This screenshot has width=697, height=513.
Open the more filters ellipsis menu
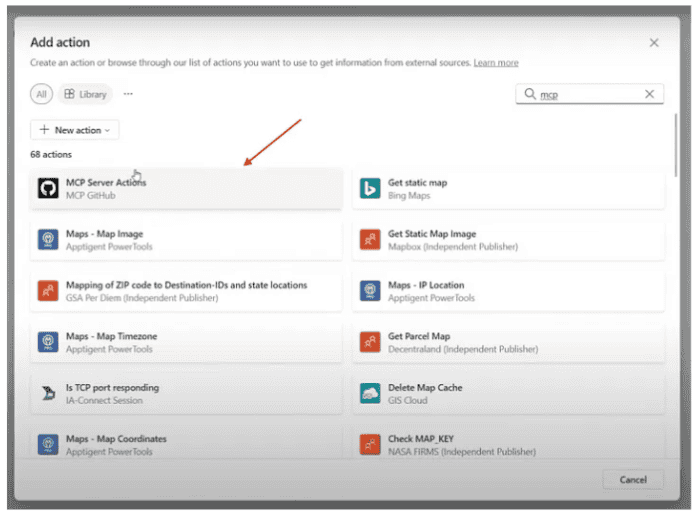tap(128, 94)
